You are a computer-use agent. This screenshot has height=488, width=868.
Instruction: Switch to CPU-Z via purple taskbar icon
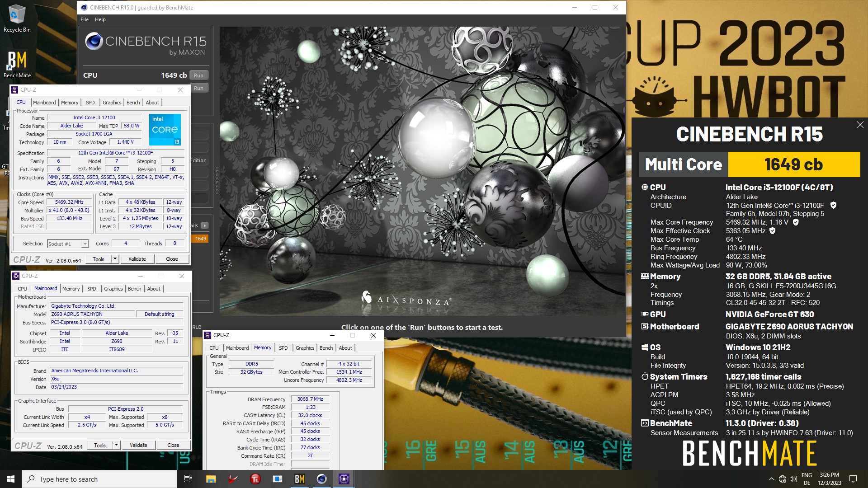(x=344, y=479)
